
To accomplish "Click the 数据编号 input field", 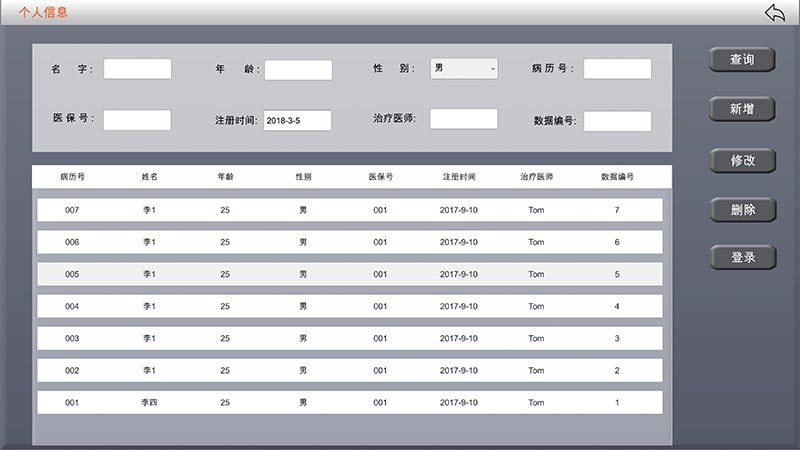I will 617,121.
